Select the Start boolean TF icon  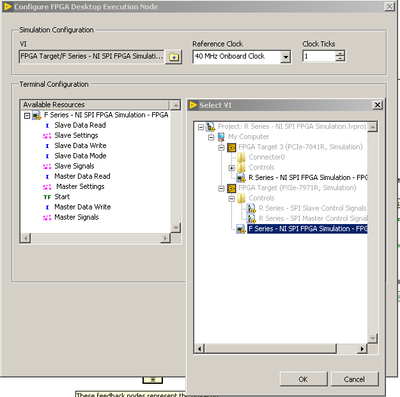click(47, 197)
